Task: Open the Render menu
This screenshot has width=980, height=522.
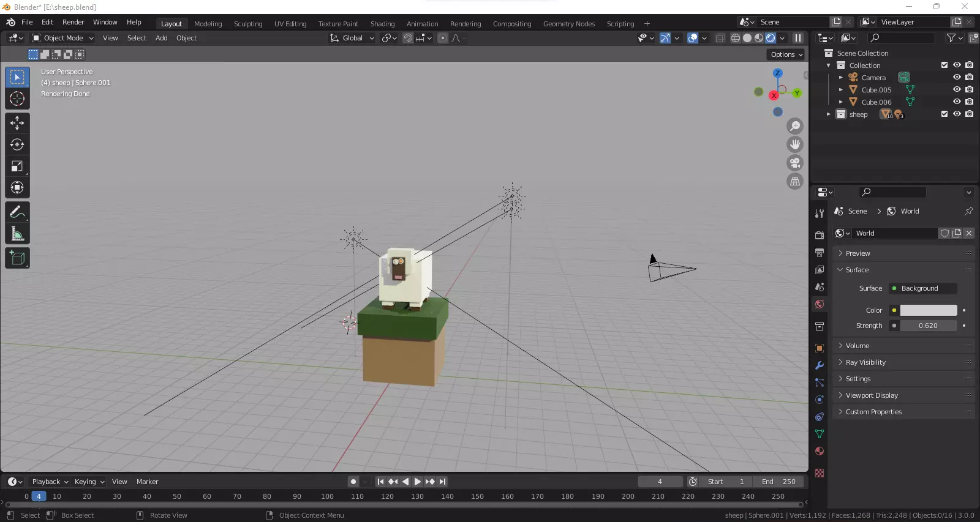Action: (x=73, y=22)
